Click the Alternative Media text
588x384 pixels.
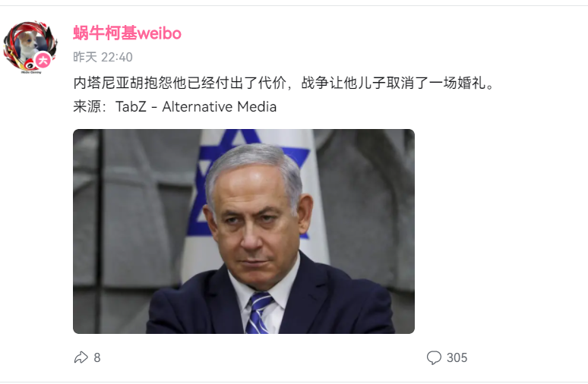220,107
